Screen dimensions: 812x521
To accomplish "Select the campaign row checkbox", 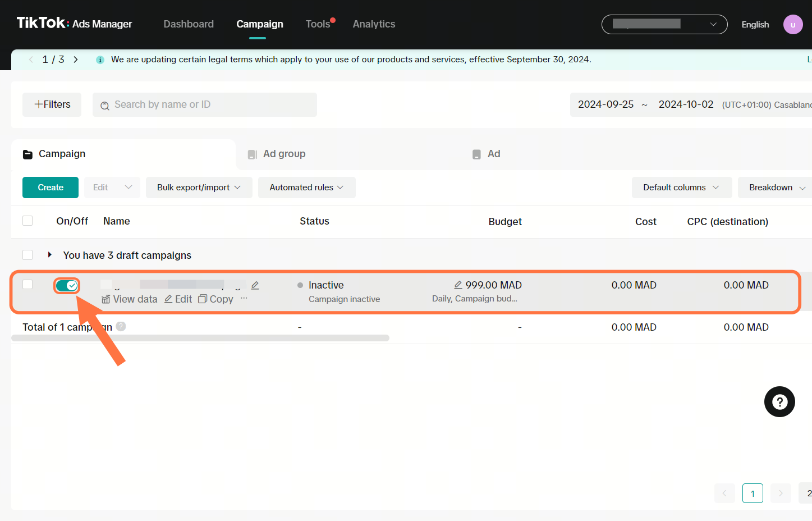I will coord(27,285).
